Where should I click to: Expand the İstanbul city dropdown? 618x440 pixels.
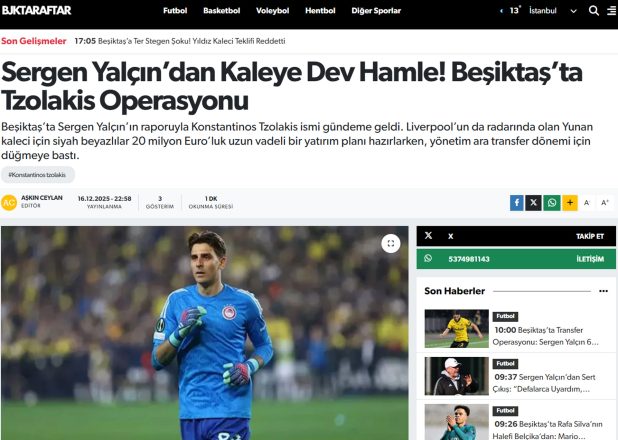(573, 11)
